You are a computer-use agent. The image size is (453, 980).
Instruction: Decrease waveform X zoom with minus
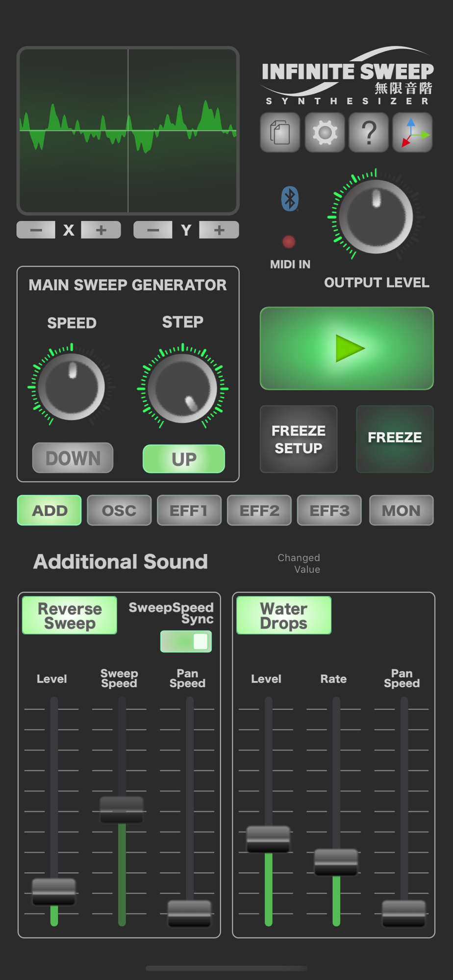pos(36,230)
